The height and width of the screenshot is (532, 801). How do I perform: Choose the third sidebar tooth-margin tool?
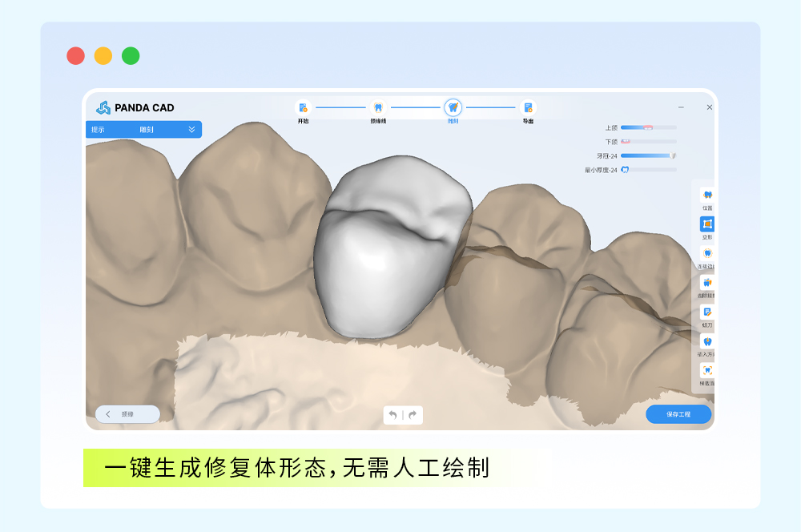point(707,253)
